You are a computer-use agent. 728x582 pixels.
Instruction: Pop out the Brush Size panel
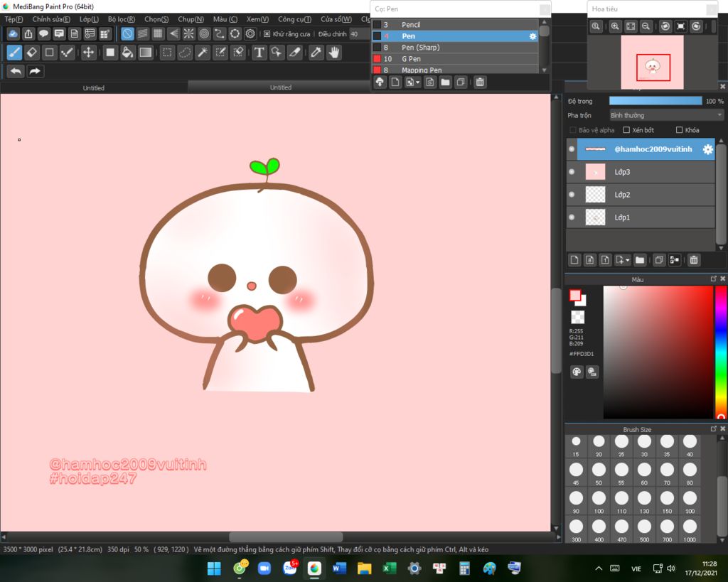[714, 429]
